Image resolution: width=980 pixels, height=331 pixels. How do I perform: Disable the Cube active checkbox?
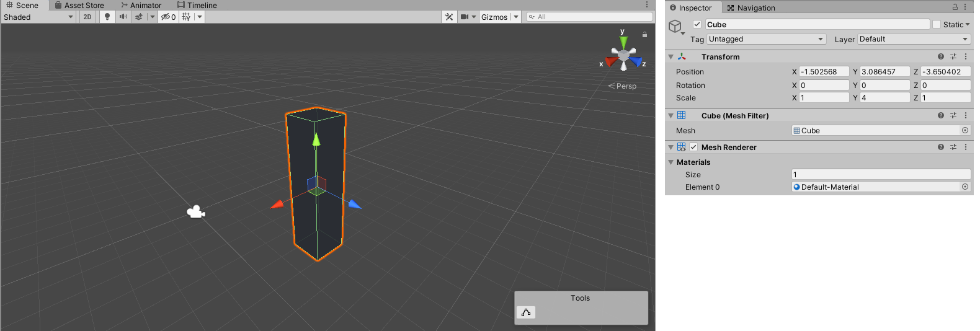pyautogui.click(x=697, y=24)
